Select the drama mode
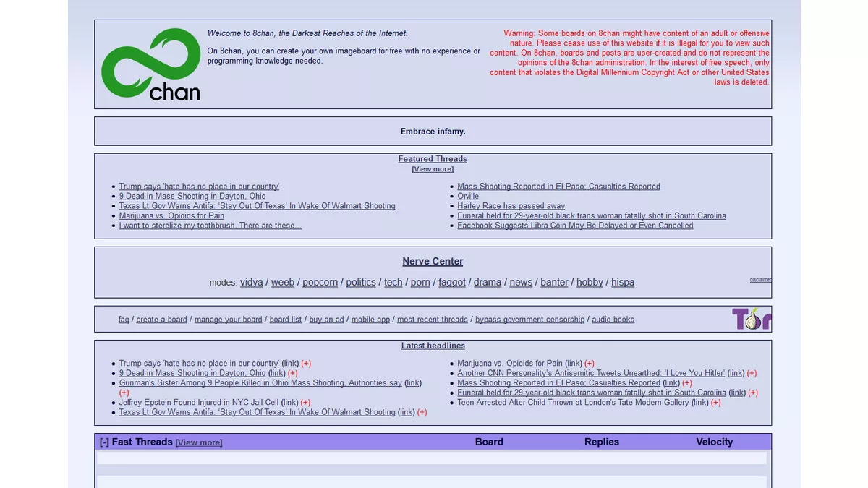The height and width of the screenshot is (488, 868). click(x=488, y=283)
